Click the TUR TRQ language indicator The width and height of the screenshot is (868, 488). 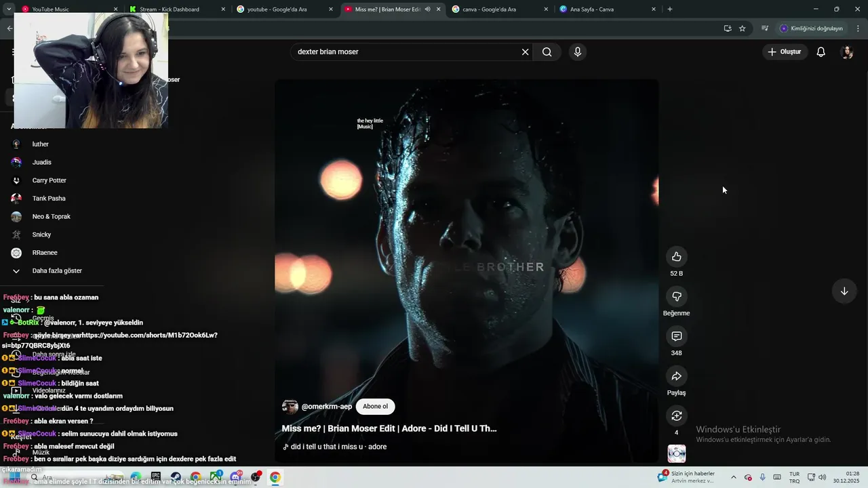pos(794,477)
